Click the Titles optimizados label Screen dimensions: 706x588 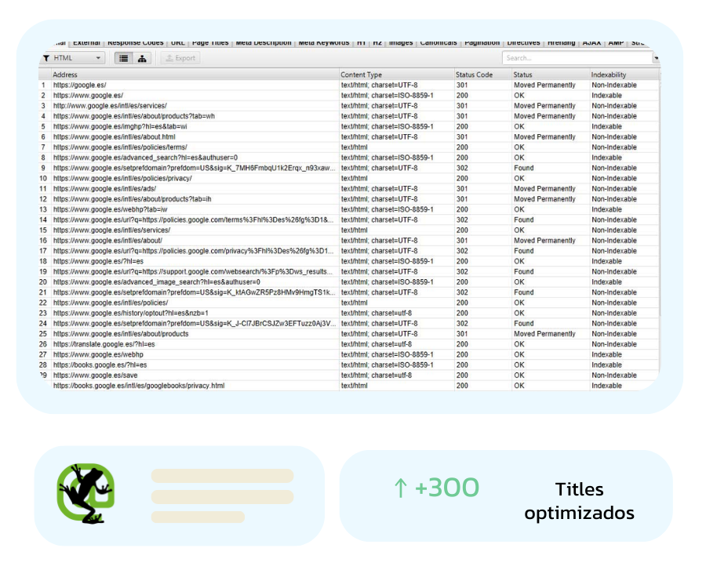coord(579,501)
